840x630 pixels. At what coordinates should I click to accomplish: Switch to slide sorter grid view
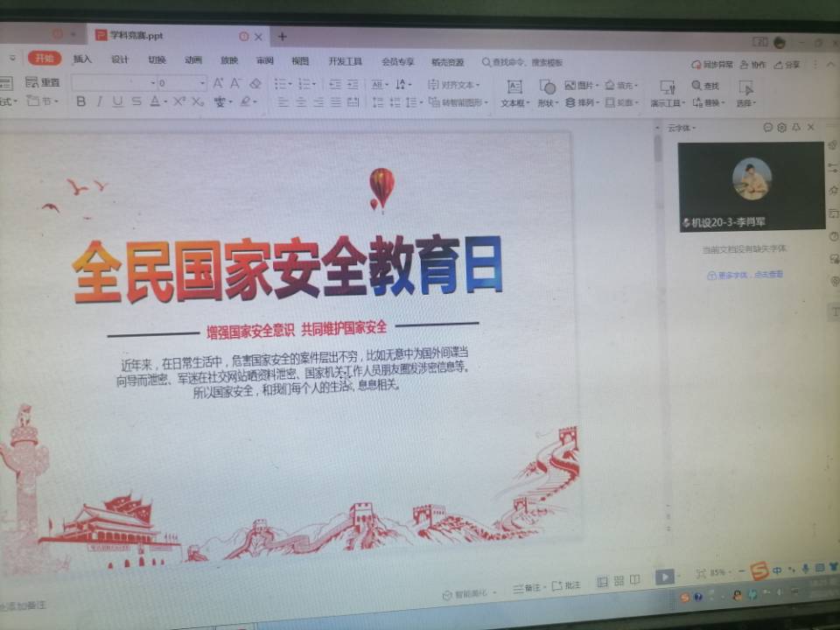point(619,581)
